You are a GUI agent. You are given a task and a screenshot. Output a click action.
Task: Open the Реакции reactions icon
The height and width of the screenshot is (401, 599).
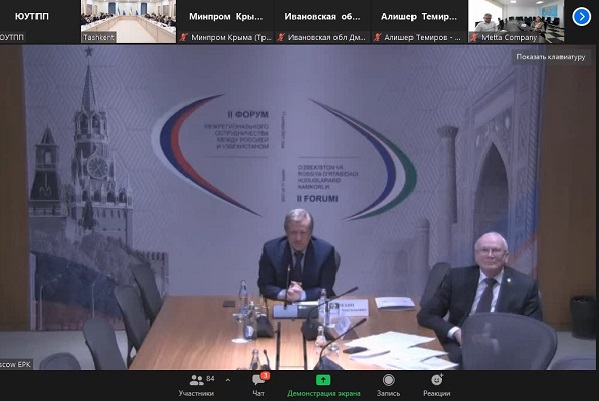[436, 386]
